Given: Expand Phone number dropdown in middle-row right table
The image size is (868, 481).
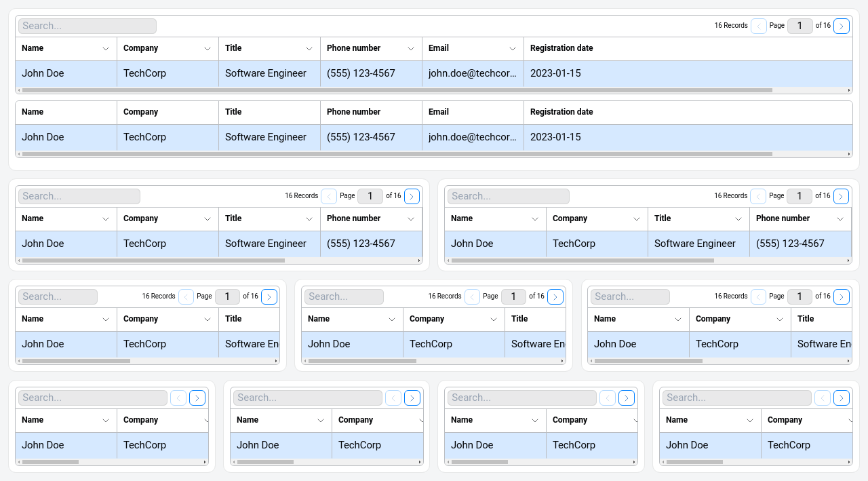Looking at the screenshot, I should coord(840,219).
